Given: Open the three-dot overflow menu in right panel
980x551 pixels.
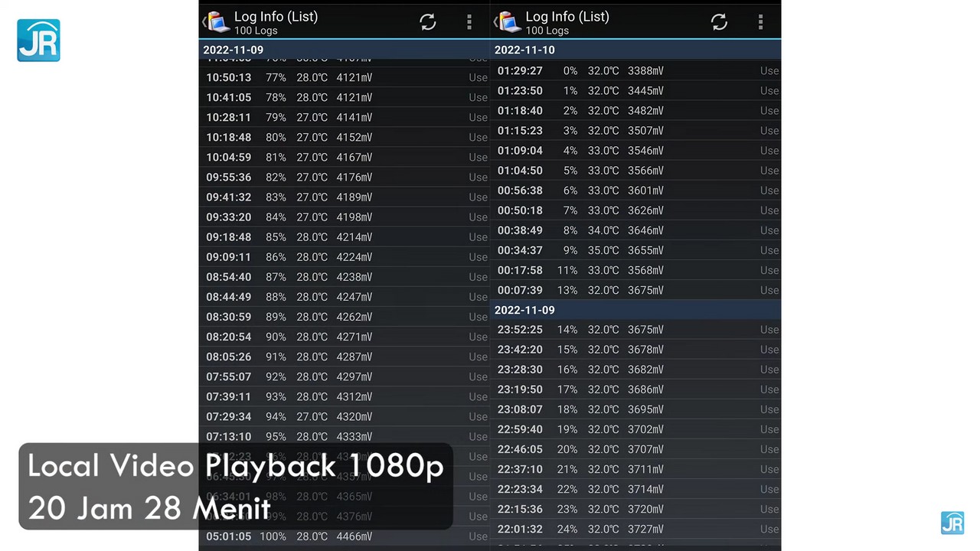Looking at the screenshot, I should click(760, 22).
